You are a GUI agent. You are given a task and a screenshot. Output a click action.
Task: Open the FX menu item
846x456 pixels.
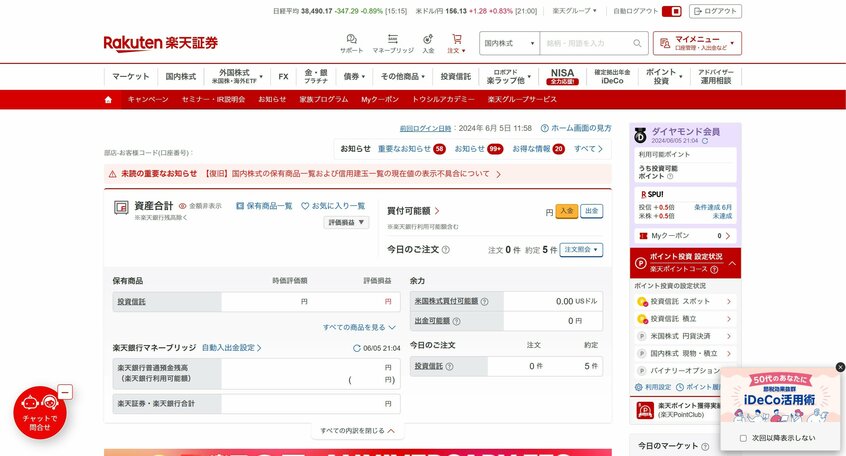pyautogui.click(x=283, y=77)
